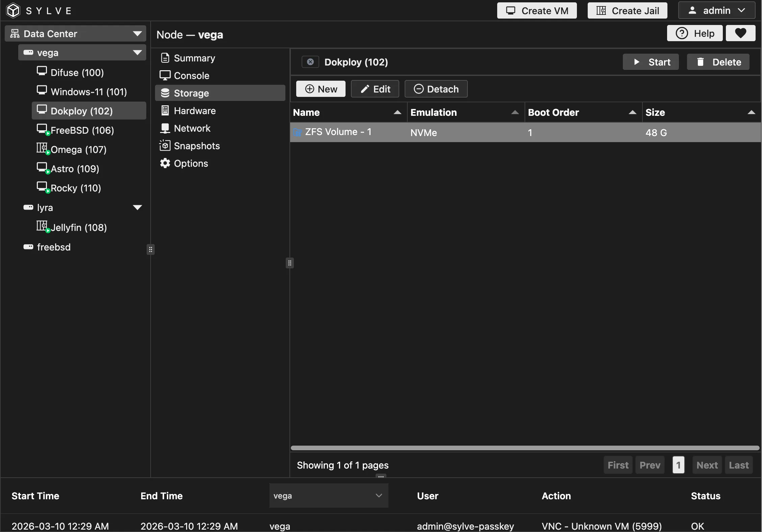
Task: Collapse the lyra node tree
Action: pos(137,207)
